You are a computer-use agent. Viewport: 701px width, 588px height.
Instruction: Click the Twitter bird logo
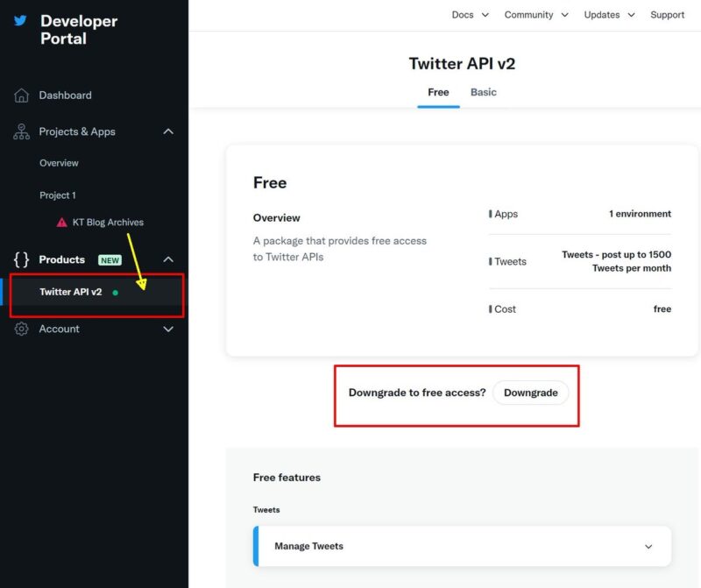19,21
